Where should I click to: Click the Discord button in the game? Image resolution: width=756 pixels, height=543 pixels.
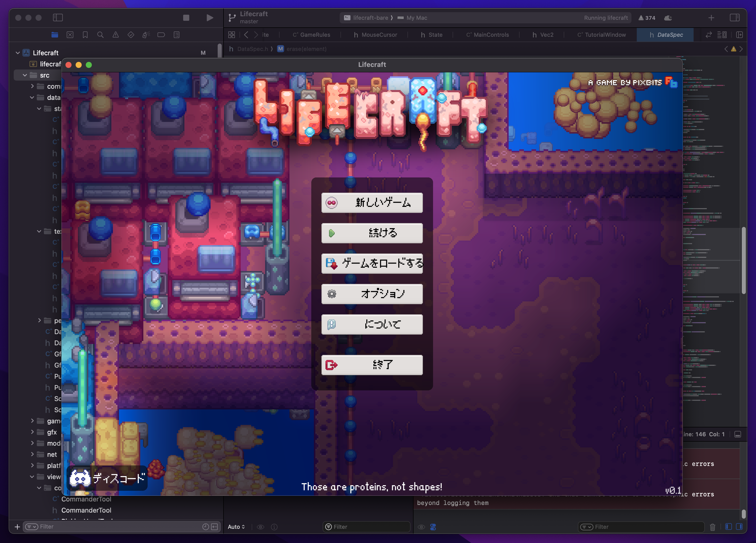tap(107, 478)
